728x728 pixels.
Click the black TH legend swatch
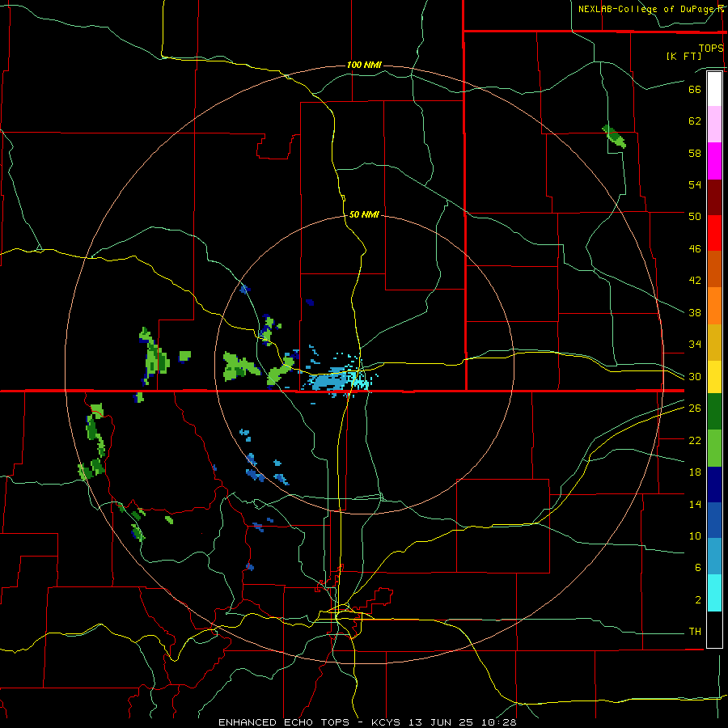point(714,629)
